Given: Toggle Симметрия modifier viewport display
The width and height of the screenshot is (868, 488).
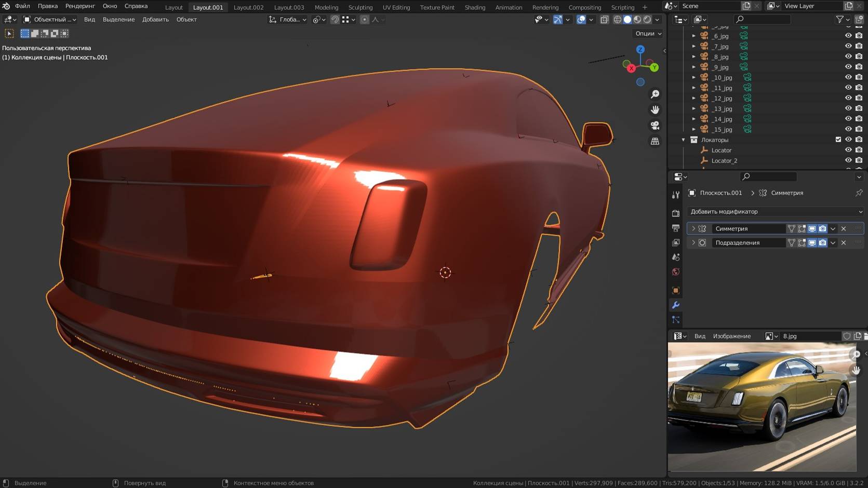Looking at the screenshot, I should [812, 228].
